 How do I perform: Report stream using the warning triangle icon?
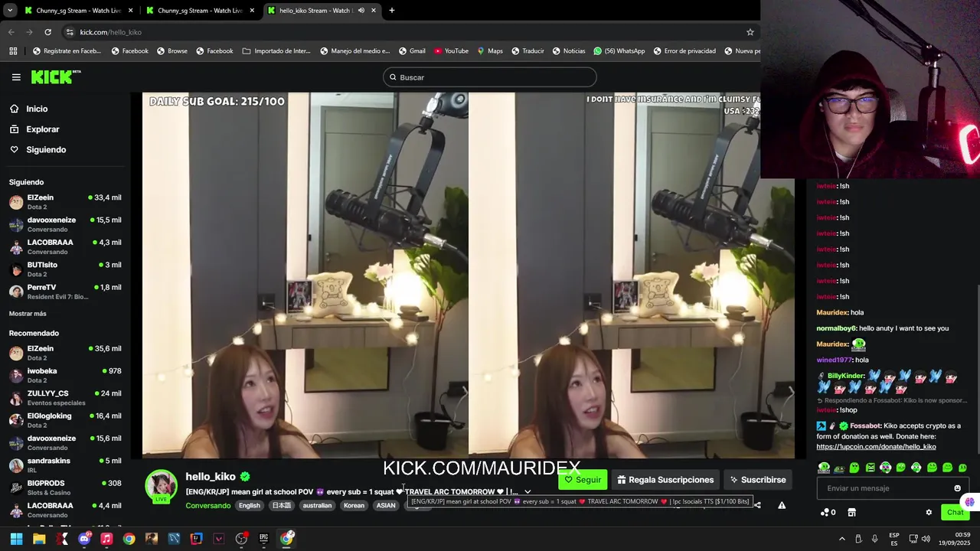tap(782, 505)
